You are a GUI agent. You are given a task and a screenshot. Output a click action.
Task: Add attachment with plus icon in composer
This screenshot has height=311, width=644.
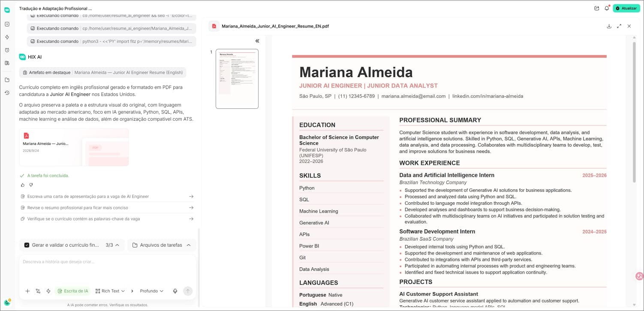[27, 291]
